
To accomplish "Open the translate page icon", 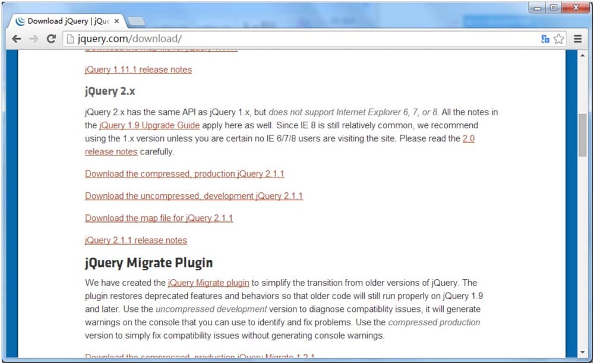I will (x=545, y=39).
